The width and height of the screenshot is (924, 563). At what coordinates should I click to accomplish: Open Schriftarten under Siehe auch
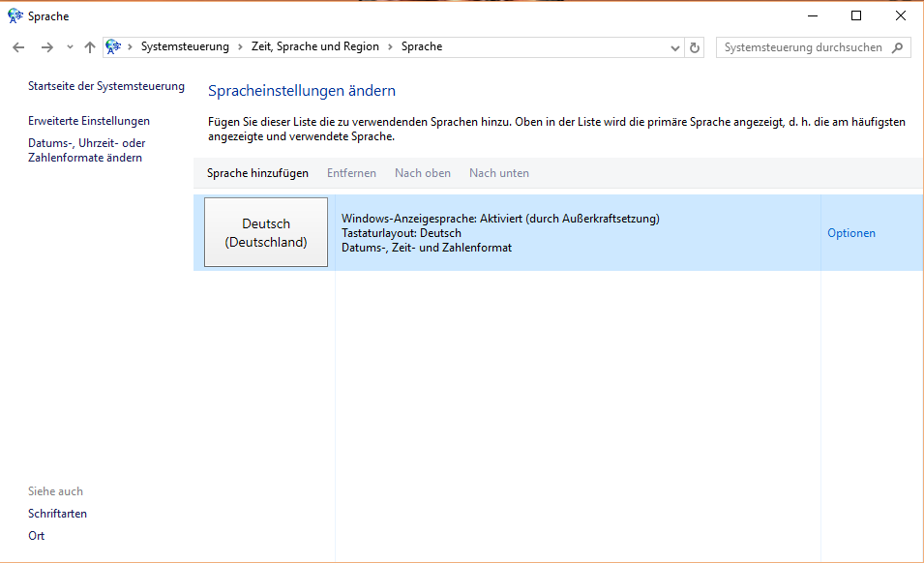pos(57,514)
